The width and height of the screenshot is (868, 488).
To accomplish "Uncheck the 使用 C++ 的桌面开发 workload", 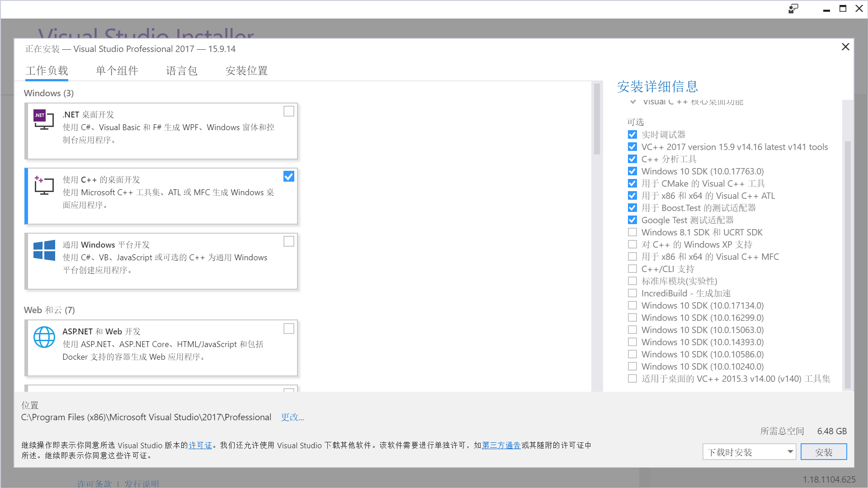I will 289,176.
